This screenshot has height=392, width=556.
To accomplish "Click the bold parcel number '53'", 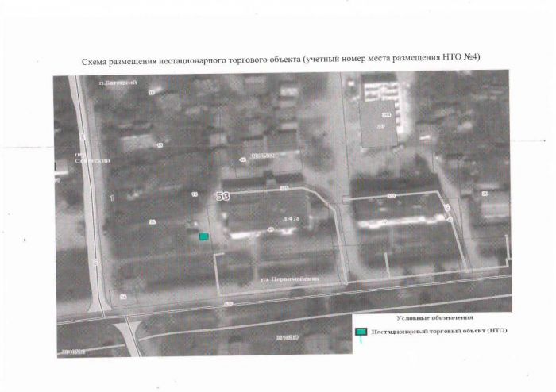I will (x=223, y=196).
